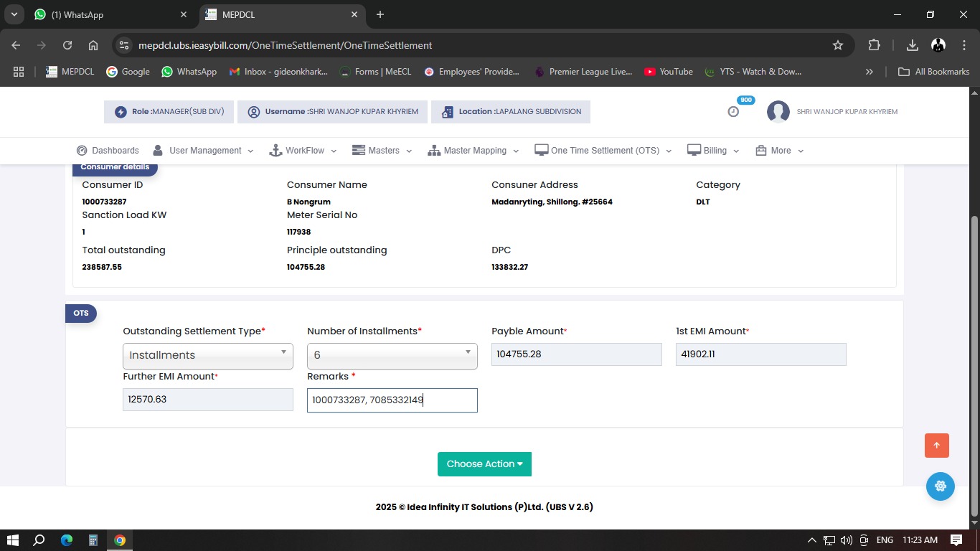Open the Chrome extensions puzzle icon
980x551 pixels.
[x=874, y=45]
